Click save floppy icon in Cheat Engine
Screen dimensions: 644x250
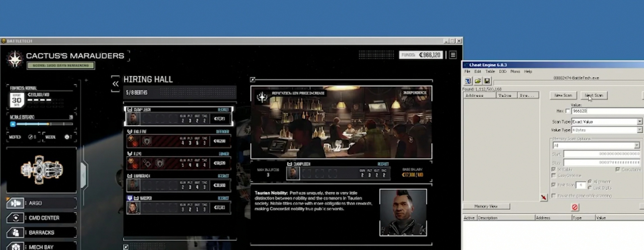[x=487, y=81]
